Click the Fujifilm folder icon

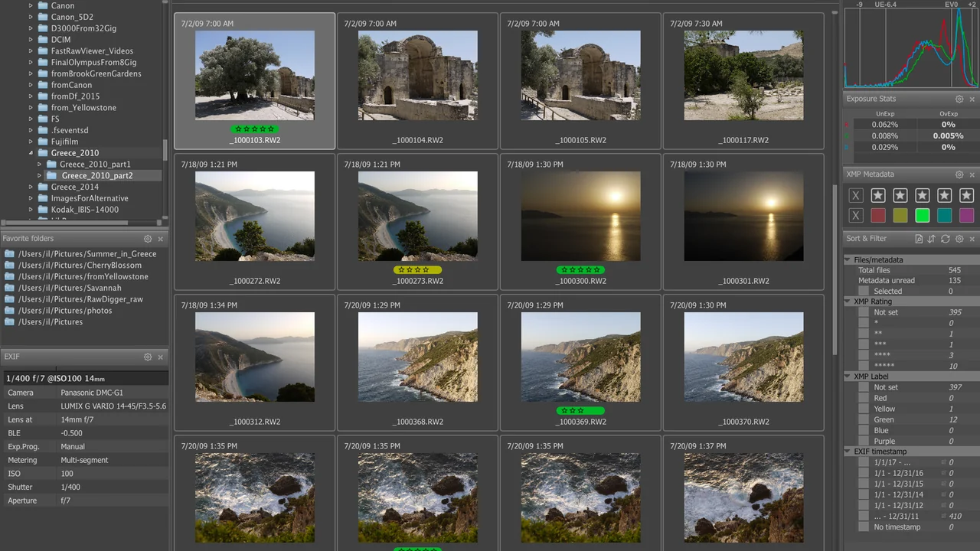[x=43, y=142]
